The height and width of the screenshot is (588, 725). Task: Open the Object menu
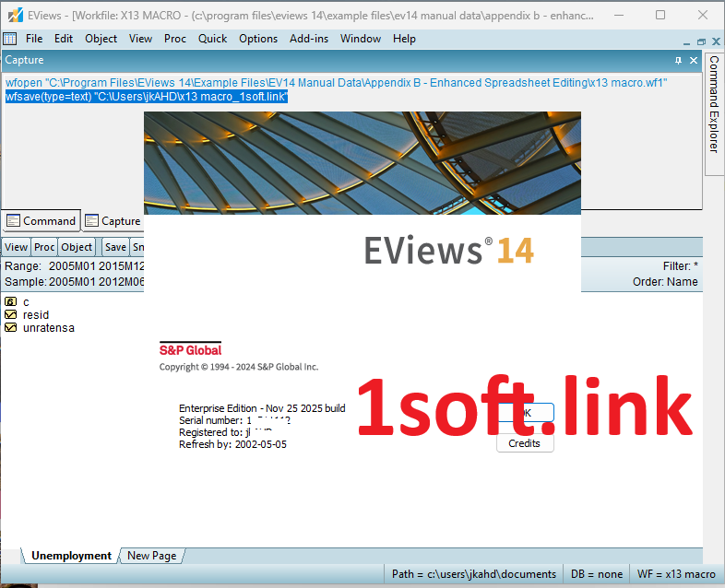point(101,39)
